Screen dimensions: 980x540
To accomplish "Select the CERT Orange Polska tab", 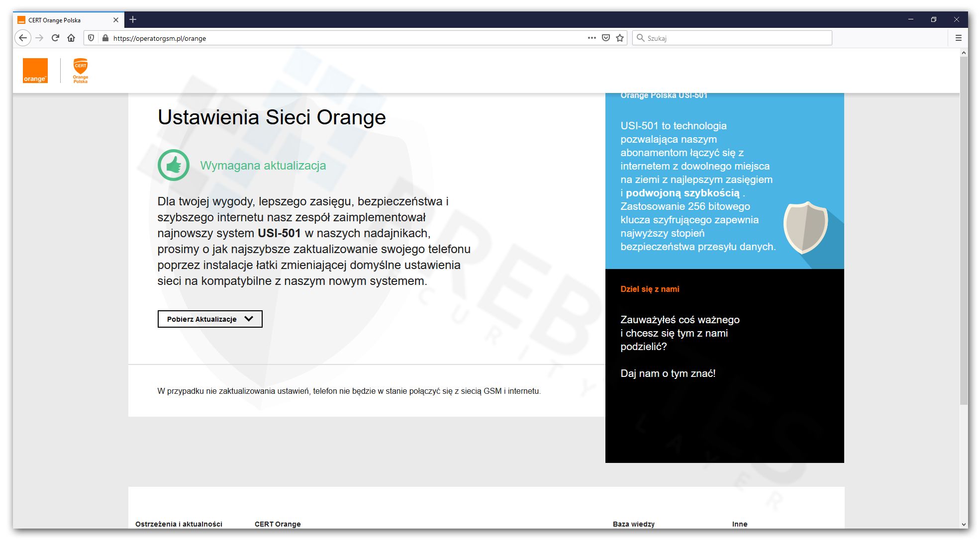I will click(x=69, y=20).
